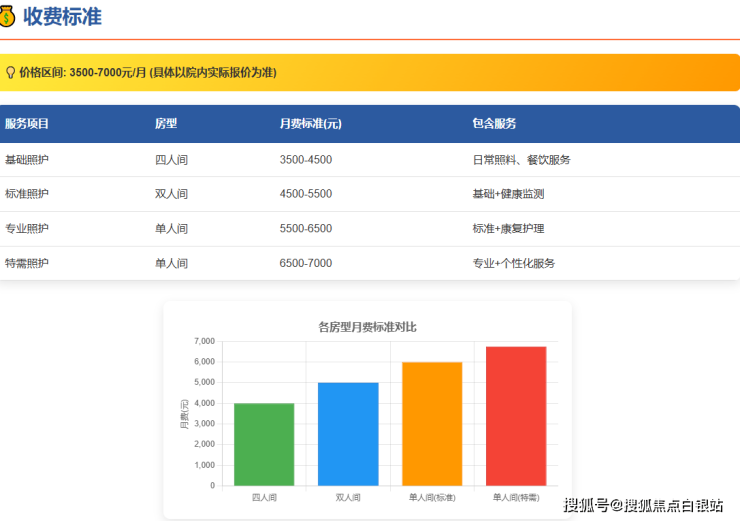Click the blue 双人间 bar

pos(348,435)
